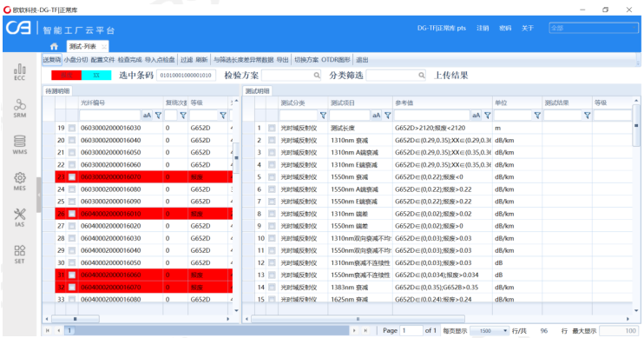Screen dimensions: 644x338
Task: Select the 待测明细 panel tab
Action: (57, 91)
